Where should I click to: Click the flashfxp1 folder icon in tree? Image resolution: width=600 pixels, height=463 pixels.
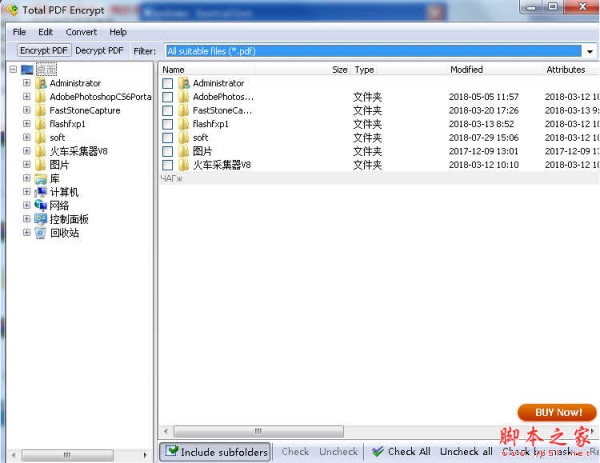[x=41, y=124]
